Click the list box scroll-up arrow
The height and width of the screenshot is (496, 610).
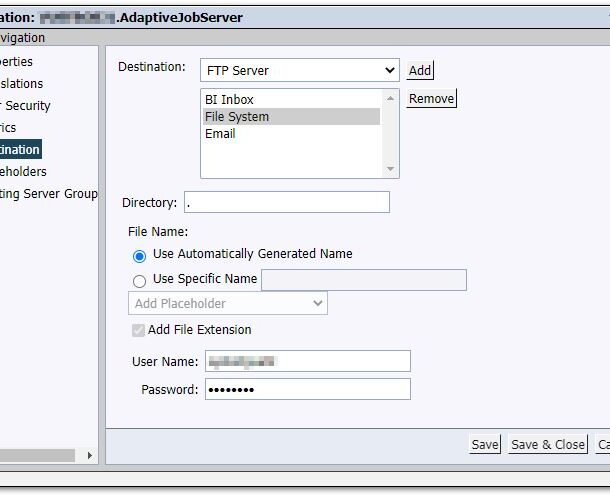pyautogui.click(x=390, y=99)
